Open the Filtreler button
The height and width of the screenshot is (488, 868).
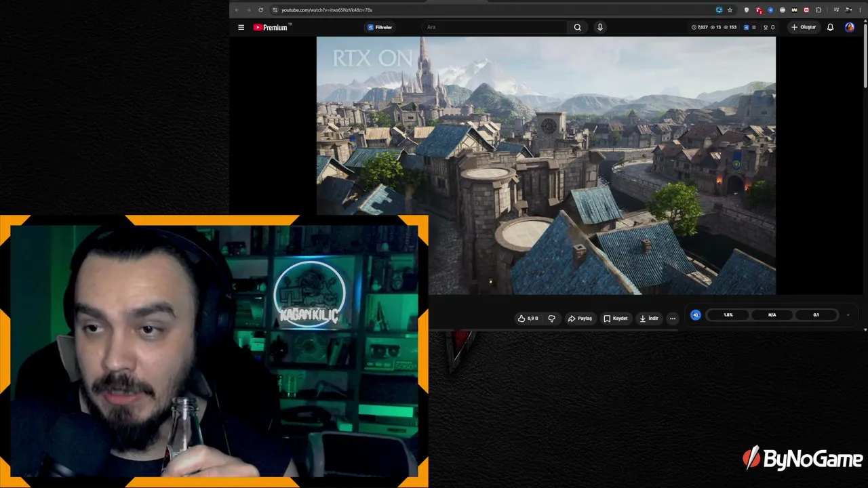click(x=380, y=27)
